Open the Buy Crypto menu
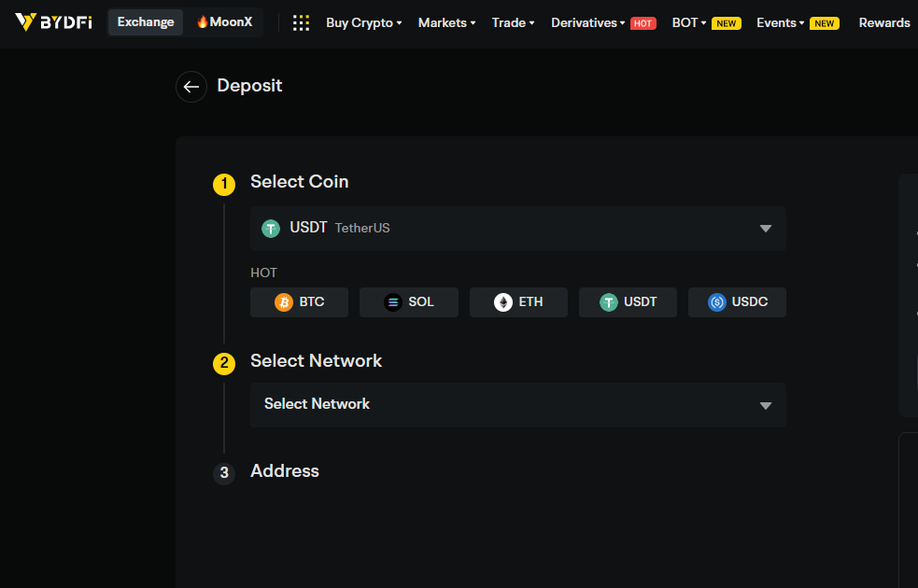This screenshot has height=588, width=918. (x=363, y=22)
